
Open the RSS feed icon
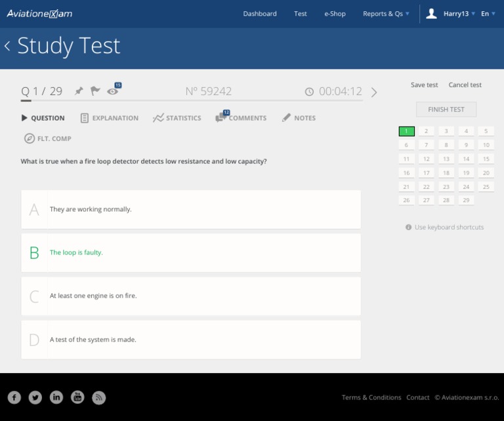[x=98, y=397]
